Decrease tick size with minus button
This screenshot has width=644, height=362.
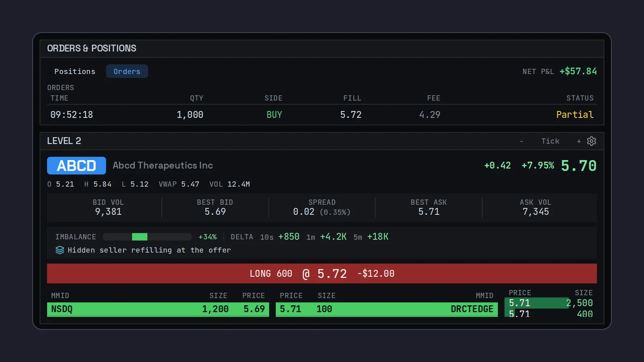click(522, 141)
